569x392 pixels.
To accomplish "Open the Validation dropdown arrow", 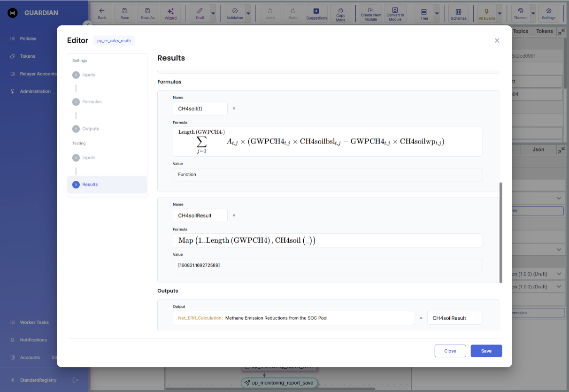I will 248,14.
